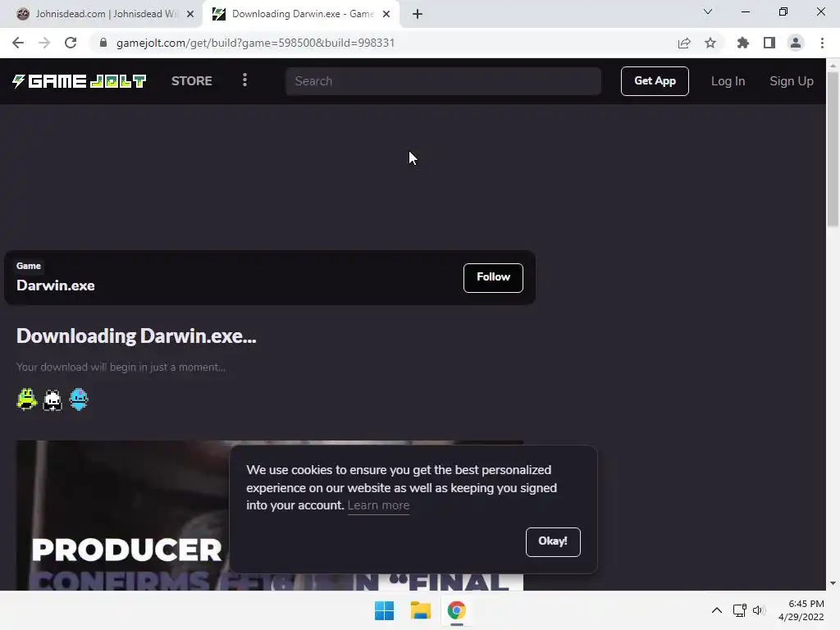Reload the current page

point(71,43)
